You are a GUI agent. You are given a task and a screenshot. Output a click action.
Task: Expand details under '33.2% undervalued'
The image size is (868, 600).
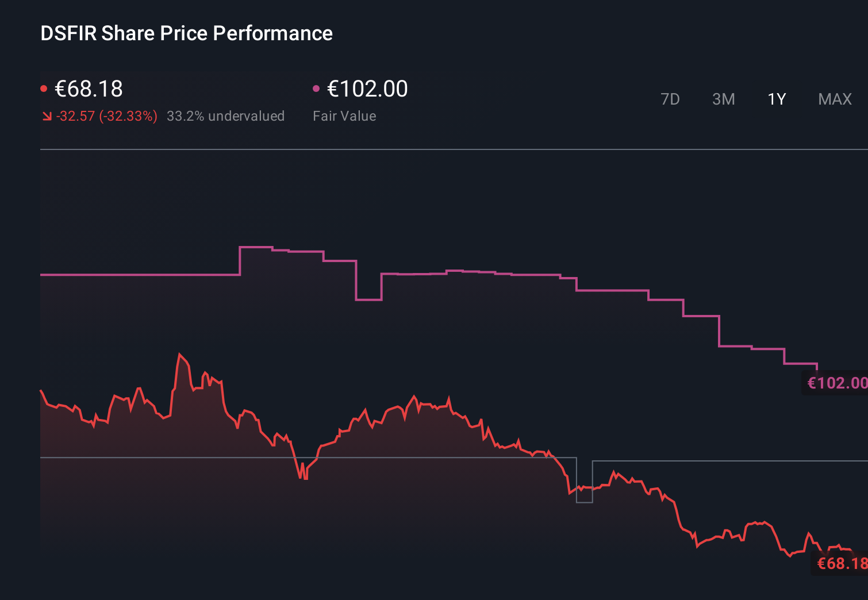tap(226, 116)
